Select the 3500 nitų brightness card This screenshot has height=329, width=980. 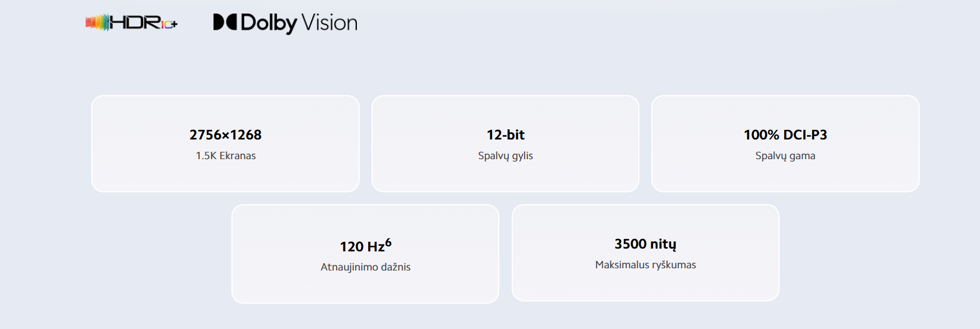pyautogui.click(x=646, y=253)
